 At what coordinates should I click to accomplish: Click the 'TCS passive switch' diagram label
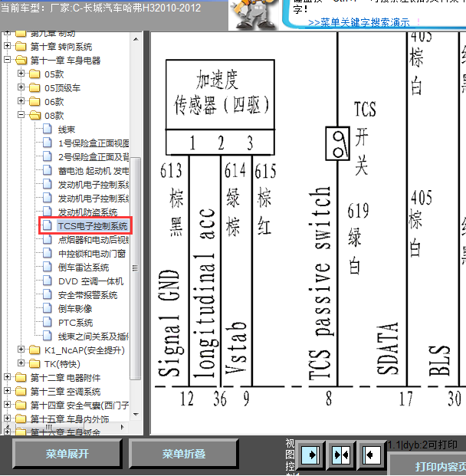tap(320, 284)
